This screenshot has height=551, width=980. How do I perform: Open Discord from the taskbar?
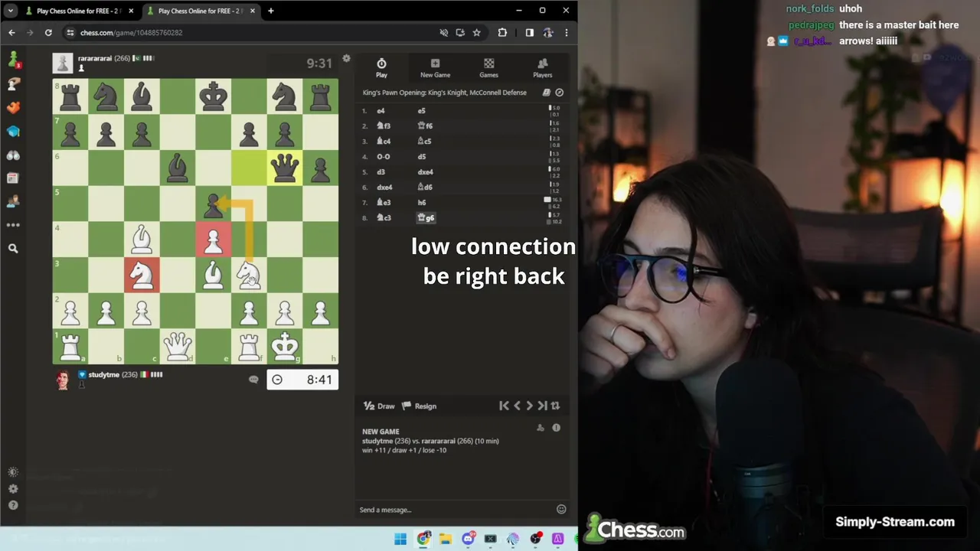pyautogui.click(x=468, y=540)
